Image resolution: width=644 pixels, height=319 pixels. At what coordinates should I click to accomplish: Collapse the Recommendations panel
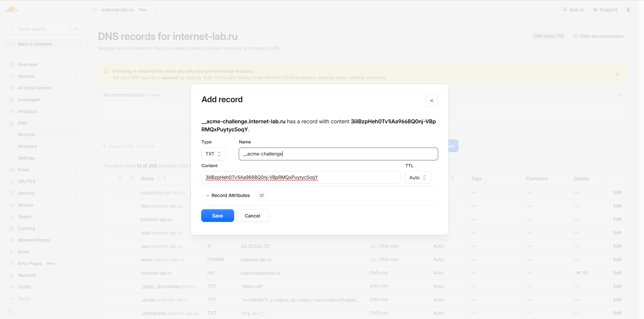pyautogui.click(x=620, y=95)
